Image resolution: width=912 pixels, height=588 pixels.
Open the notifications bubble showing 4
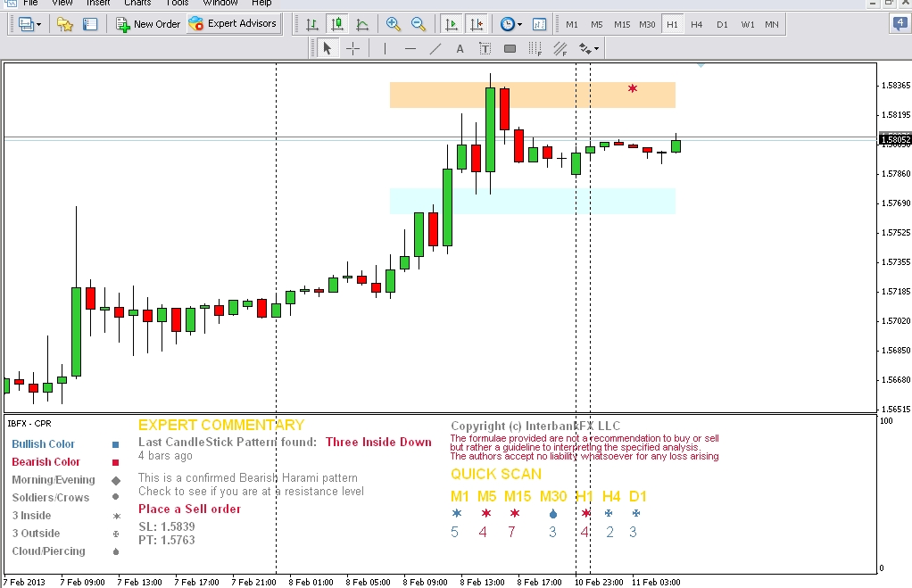(x=900, y=24)
